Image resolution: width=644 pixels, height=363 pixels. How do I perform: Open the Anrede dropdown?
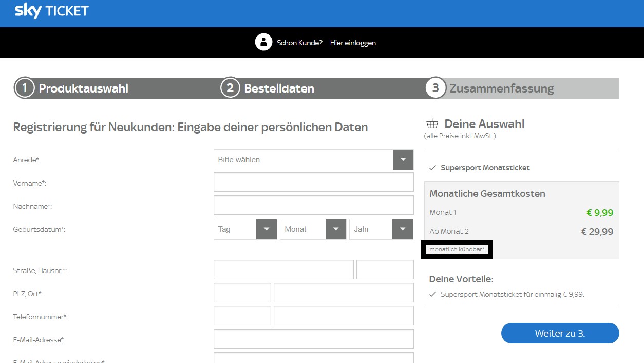[x=313, y=159]
